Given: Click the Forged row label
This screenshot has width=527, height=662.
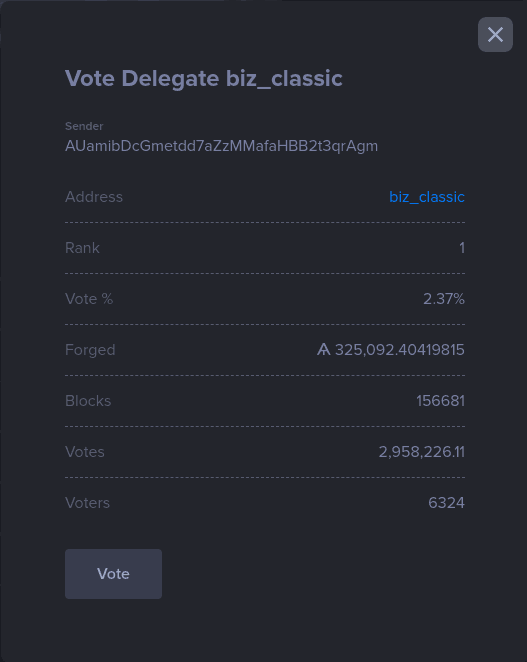Looking at the screenshot, I should pyautogui.click(x=90, y=350).
